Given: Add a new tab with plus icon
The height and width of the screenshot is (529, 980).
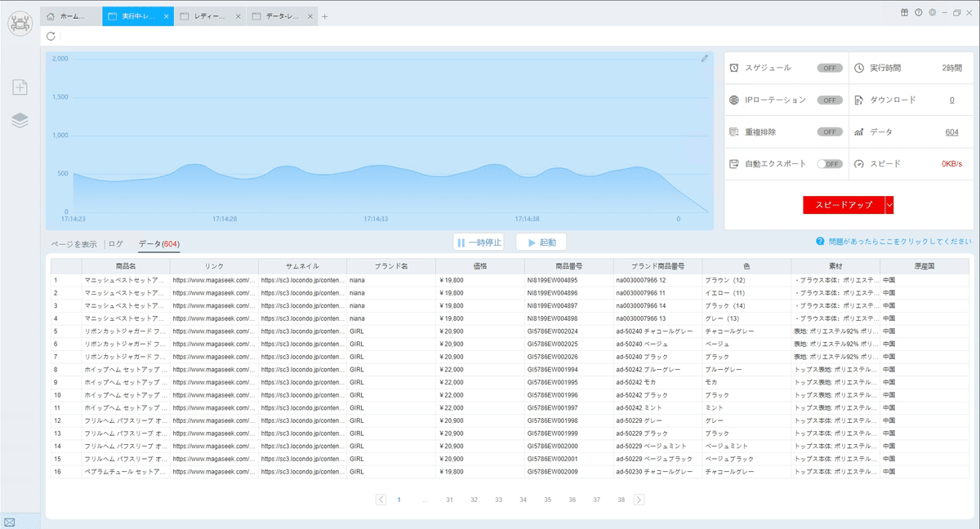Looking at the screenshot, I should click(324, 16).
